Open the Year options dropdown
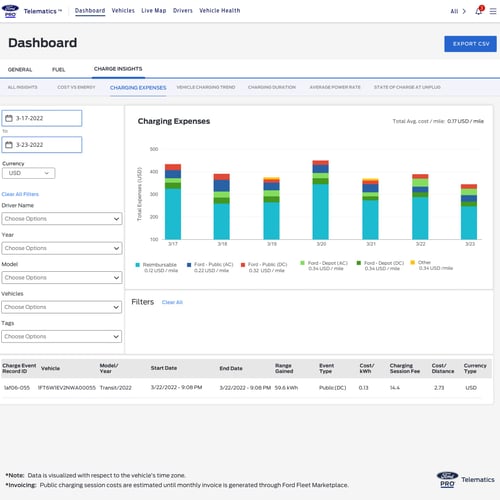Image resolution: width=500 pixels, height=500 pixels. tap(62, 248)
